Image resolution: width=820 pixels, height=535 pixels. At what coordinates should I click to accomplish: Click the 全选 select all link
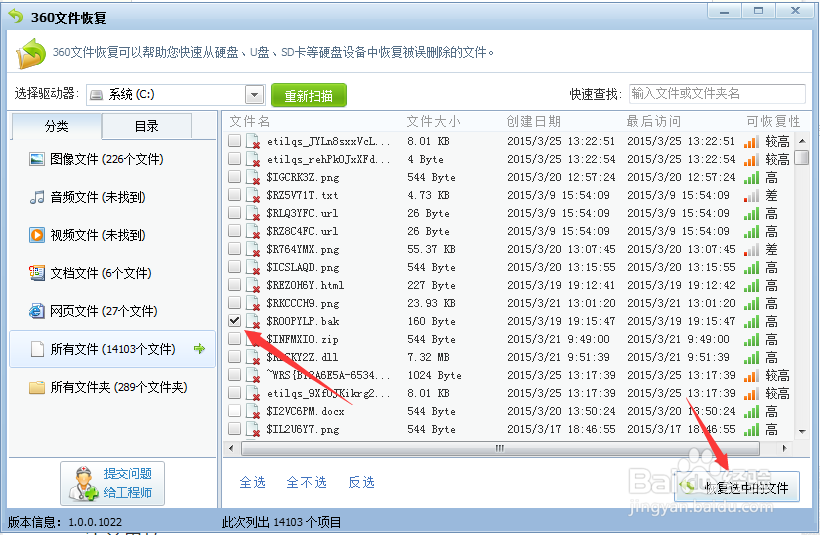pos(253,482)
